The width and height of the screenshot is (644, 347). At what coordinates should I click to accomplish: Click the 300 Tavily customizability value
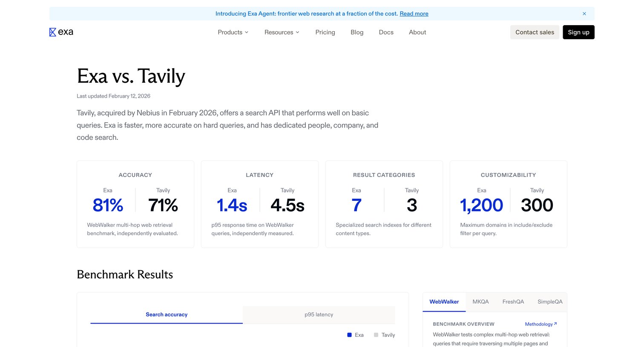[537, 205]
